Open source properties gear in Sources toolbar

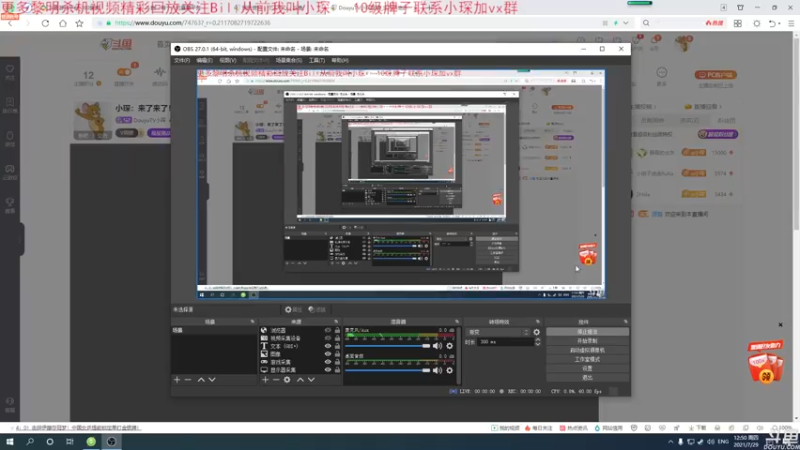tap(287, 380)
